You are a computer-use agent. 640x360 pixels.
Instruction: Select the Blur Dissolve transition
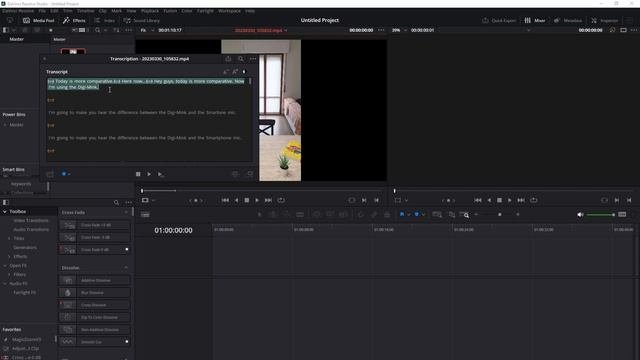pos(95,293)
